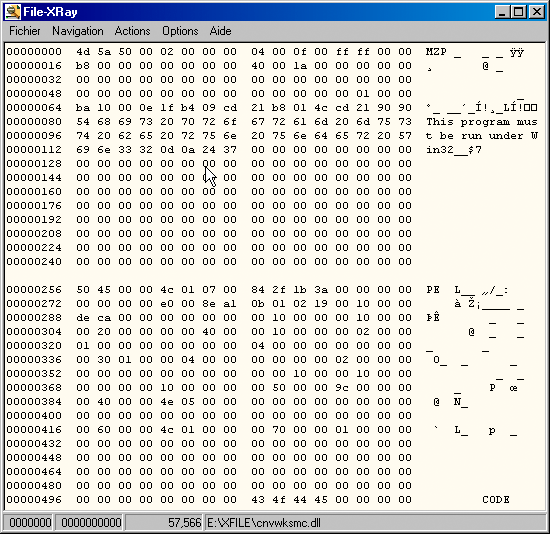Screen dimensions: 550x534
Task: Open the Aide menu
Action: pyautogui.click(x=220, y=31)
